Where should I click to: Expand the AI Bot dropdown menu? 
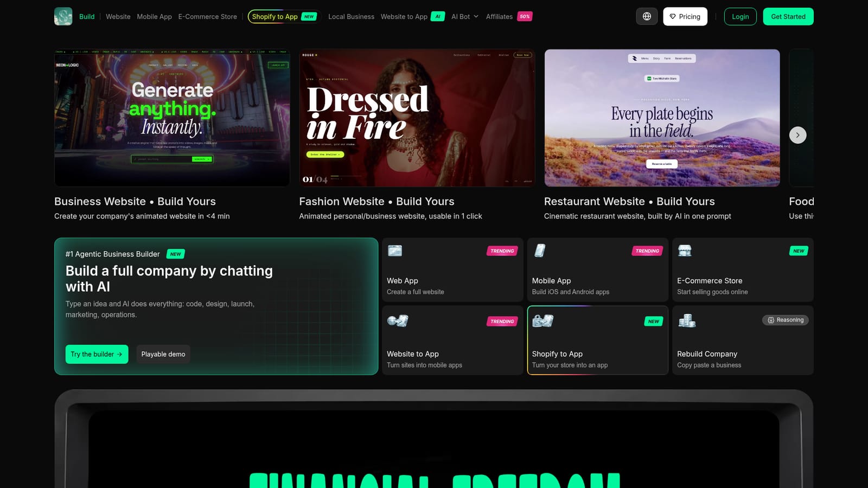click(465, 16)
